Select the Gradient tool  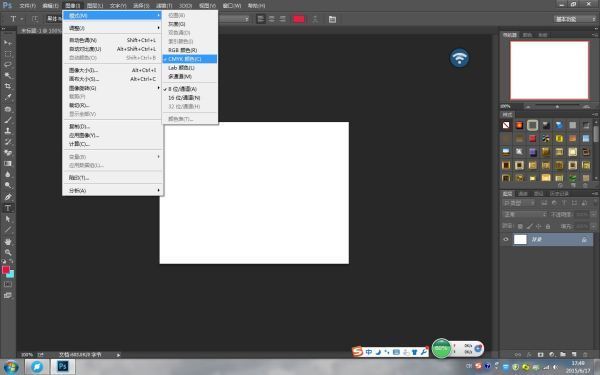(8, 163)
